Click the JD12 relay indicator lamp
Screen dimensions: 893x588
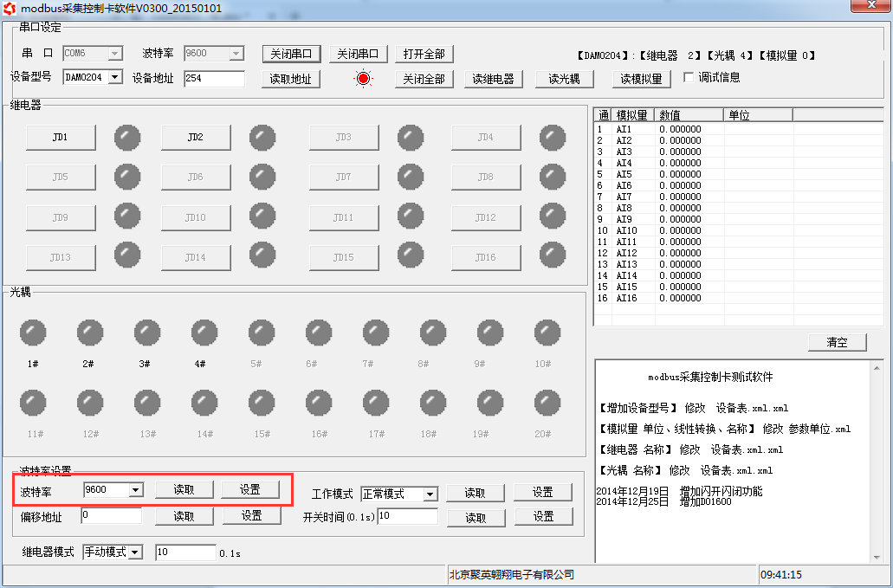[x=553, y=216]
